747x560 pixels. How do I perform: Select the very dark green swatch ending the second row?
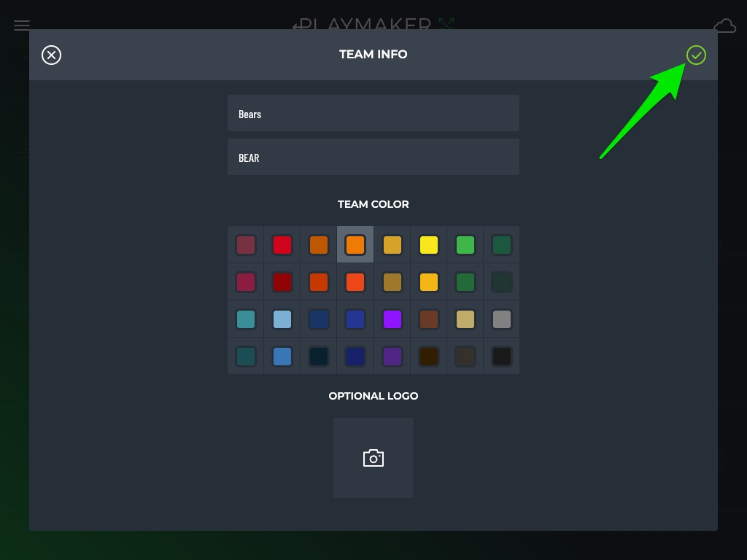(x=502, y=282)
